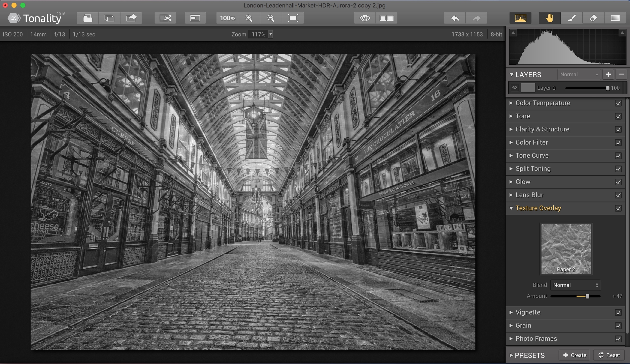Select the eraser tool
The image size is (630, 364).
point(593,18)
